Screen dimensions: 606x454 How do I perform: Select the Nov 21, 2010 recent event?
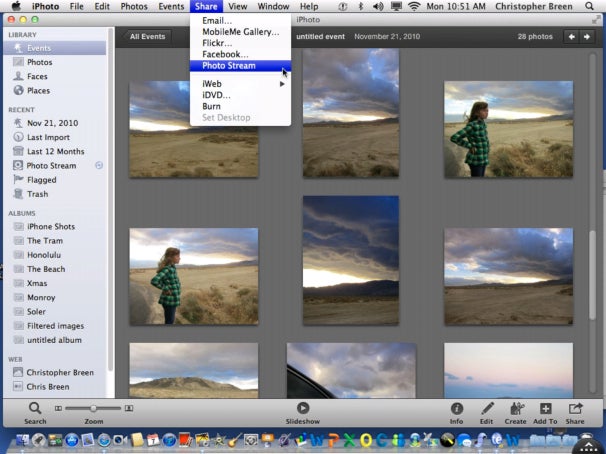(54, 123)
